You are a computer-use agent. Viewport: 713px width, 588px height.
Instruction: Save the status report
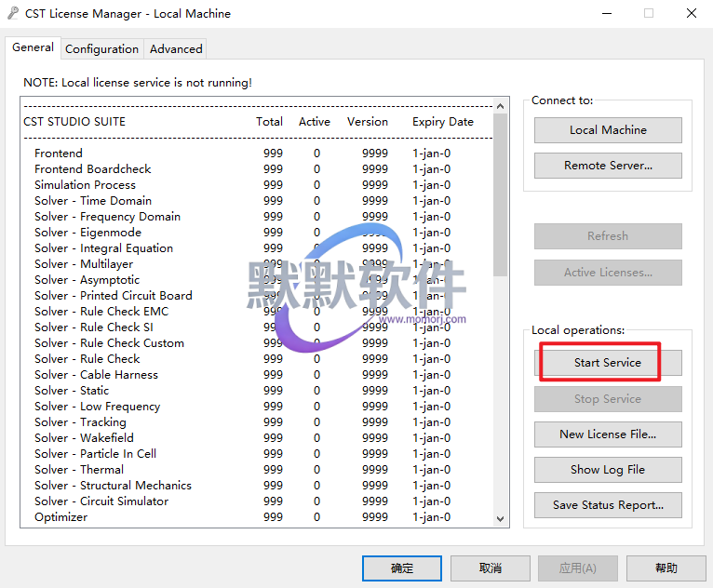[x=608, y=505]
